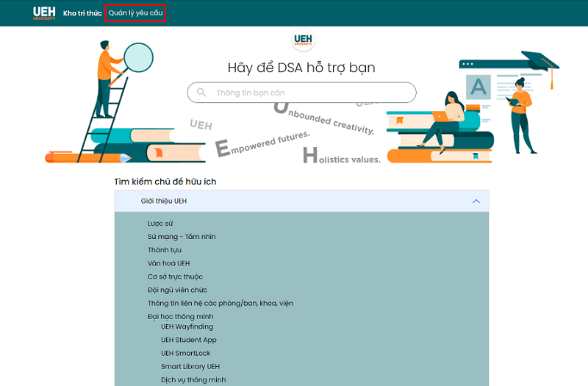Viewport: 588px width, 386px height.
Task: Focus the 'Thông tin bạn cần' search field
Action: point(301,93)
